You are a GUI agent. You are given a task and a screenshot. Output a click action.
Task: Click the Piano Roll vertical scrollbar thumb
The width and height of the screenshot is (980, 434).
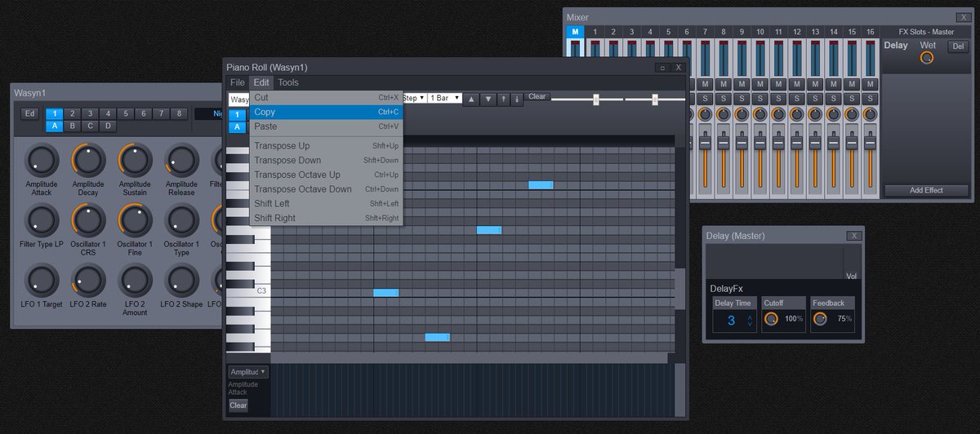(x=679, y=289)
